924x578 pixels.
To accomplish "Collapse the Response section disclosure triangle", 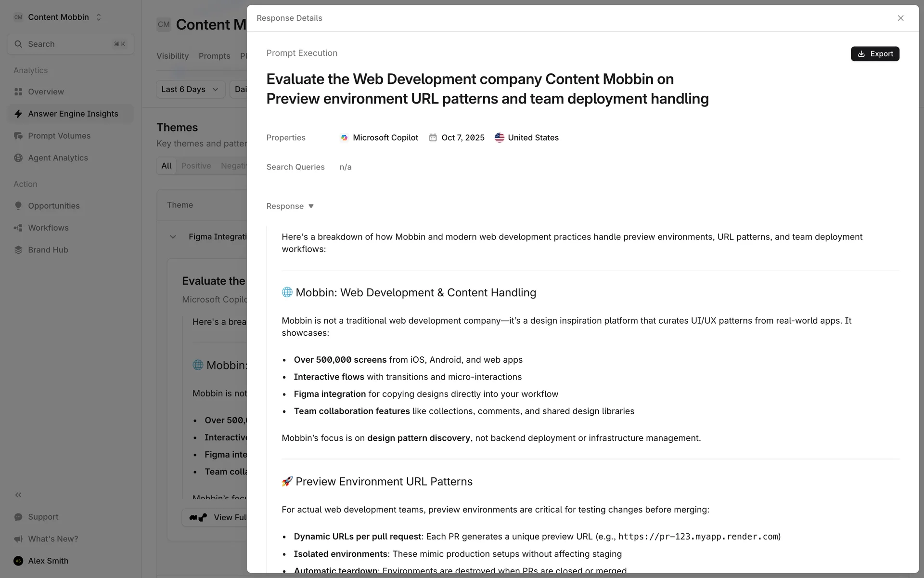I will tap(311, 206).
